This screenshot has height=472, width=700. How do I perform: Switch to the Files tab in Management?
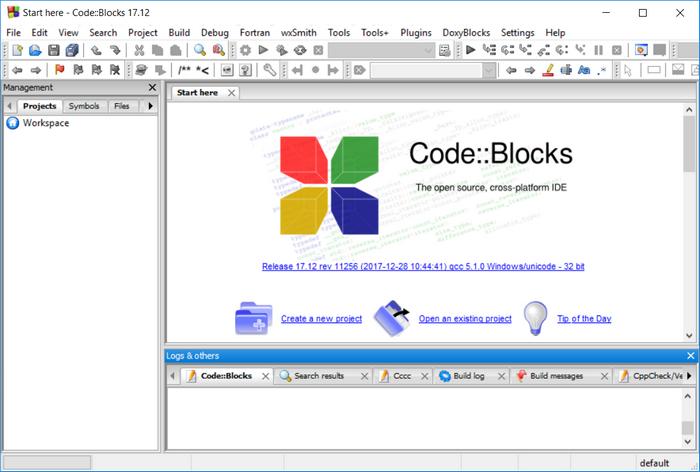click(x=121, y=106)
